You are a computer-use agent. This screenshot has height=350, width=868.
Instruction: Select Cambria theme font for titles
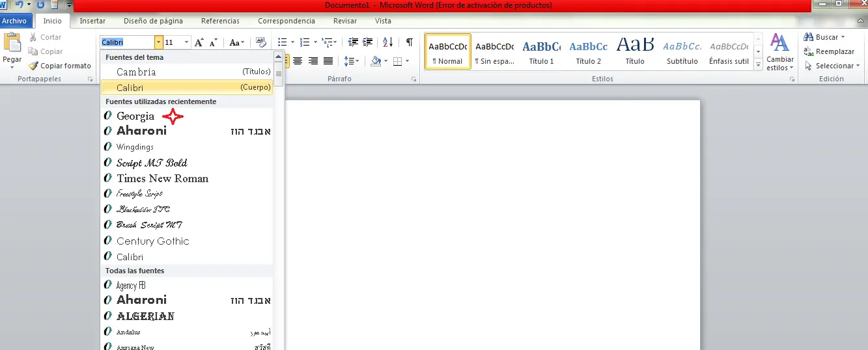coord(187,72)
